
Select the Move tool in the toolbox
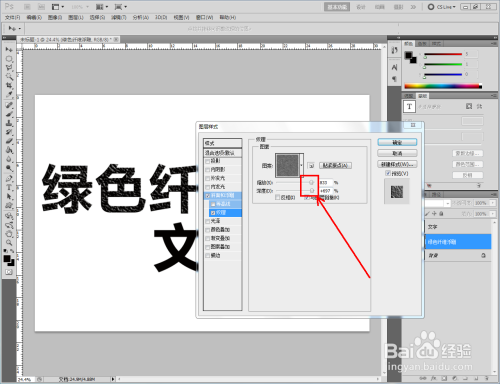click(x=9, y=50)
